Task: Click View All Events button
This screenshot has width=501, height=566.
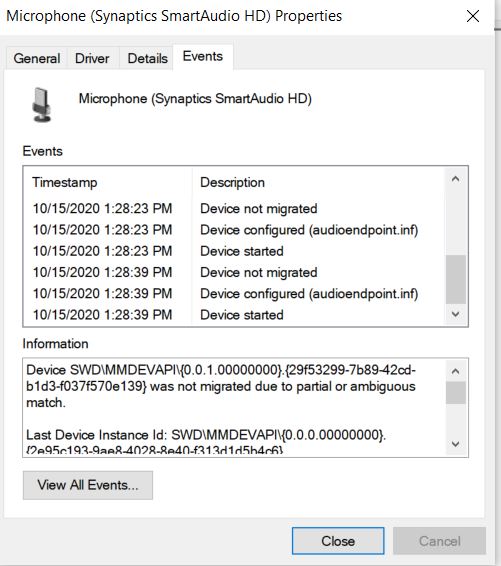Action: [x=88, y=485]
